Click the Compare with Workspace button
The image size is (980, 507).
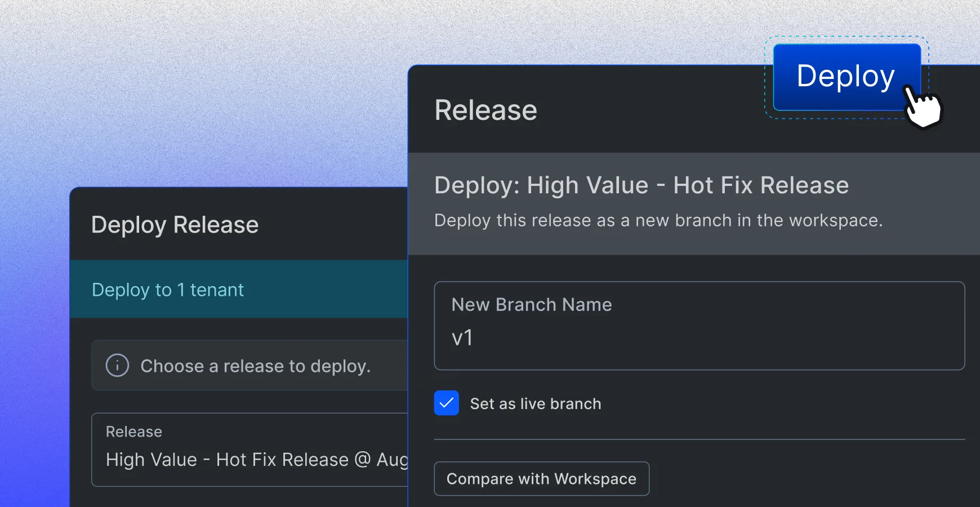tap(541, 479)
